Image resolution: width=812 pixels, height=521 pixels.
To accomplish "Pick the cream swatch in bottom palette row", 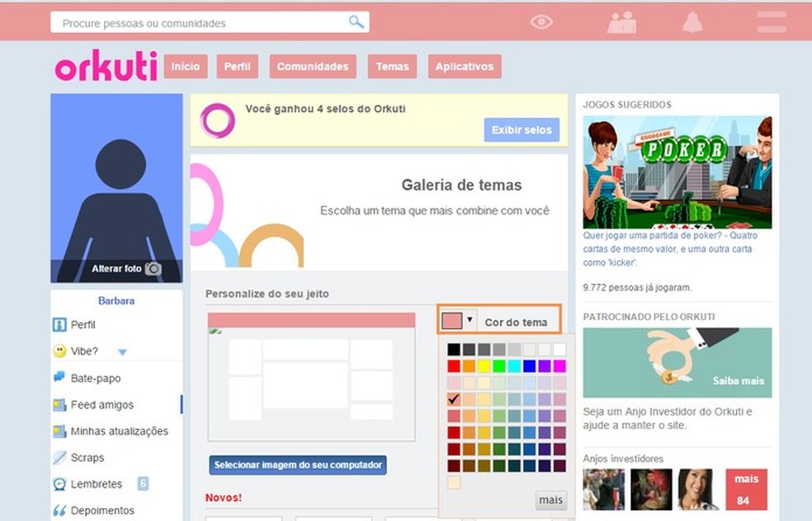I will (454, 483).
